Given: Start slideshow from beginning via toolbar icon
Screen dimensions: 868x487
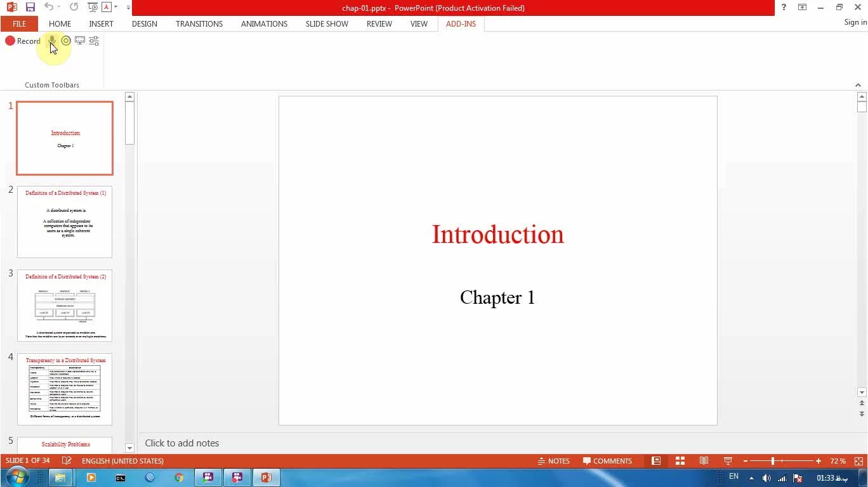Looking at the screenshot, I should point(93,8).
